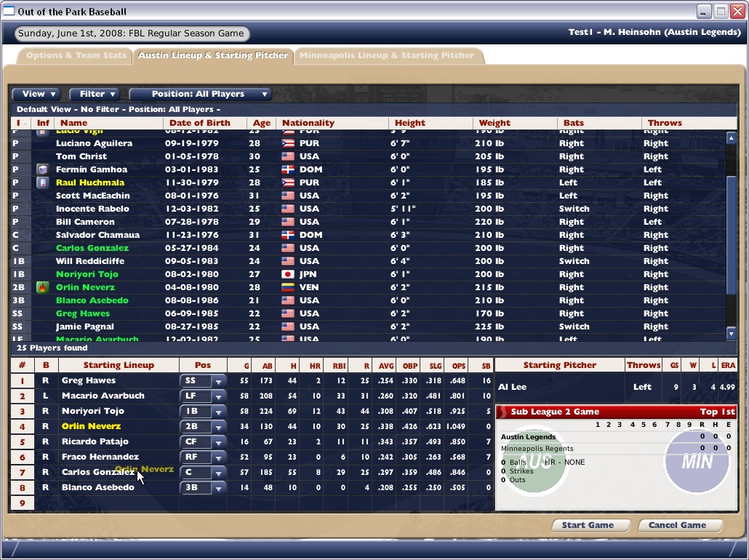Click the game date banner

[132, 33]
